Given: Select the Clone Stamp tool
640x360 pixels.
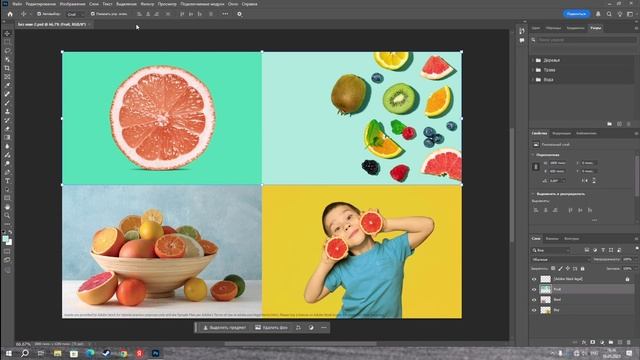Looking at the screenshot, I should click(x=7, y=111).
